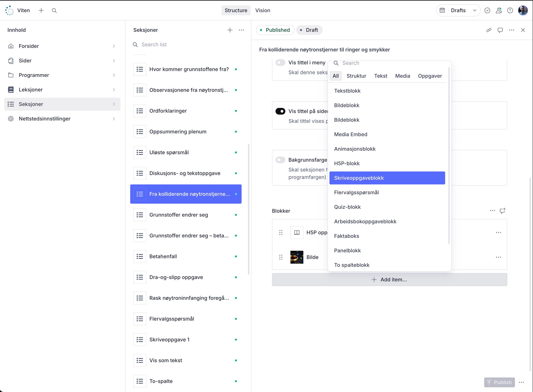Open the comments speech bubble icon
The width and height of the screenshot is (533, 392).
coord(500,30)
